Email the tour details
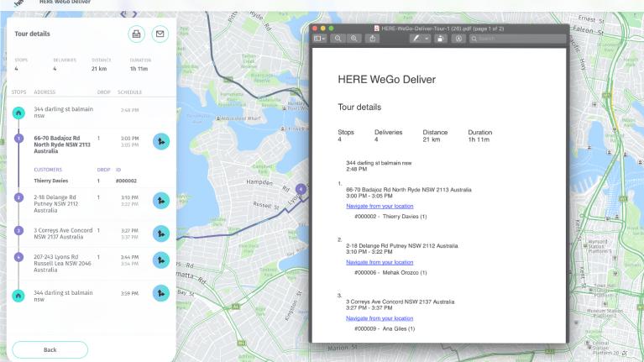Screen dimensions: 644x362 [x=160, y=34]
